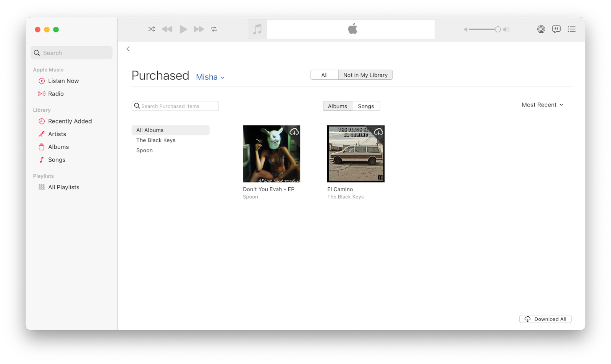
Task: Download El Camino via cloud icon
Action: 378,132
